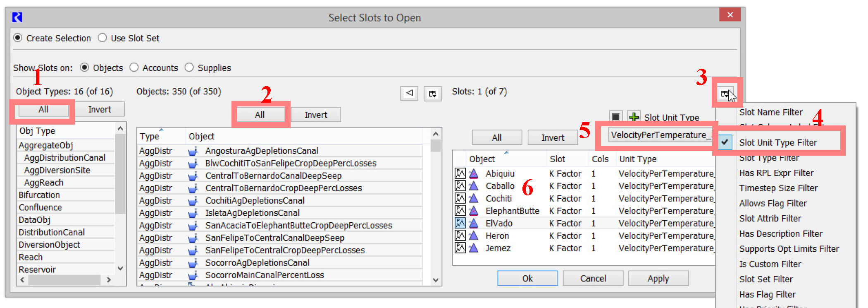Click the reservoir triangle icon beside Heron
This screenshot has width=868, height=308.
[x=474, y=236]
